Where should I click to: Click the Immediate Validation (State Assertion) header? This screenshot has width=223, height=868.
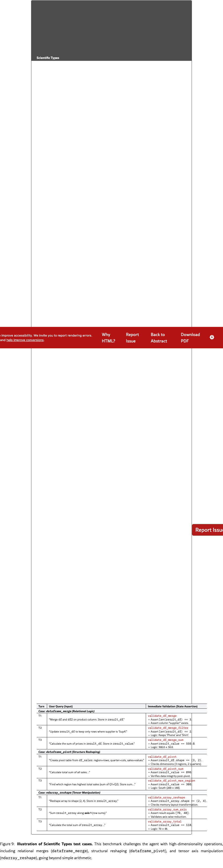pos(172,706)
